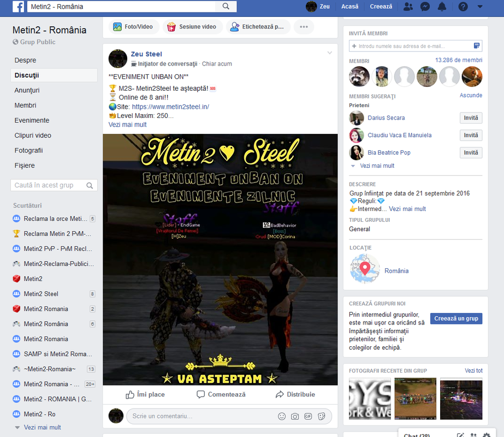The height and width of the screenshot is (437, 504).
Task: Click the search magnifier in top bar
Action: pyautogui.click(x=226, y=7)
